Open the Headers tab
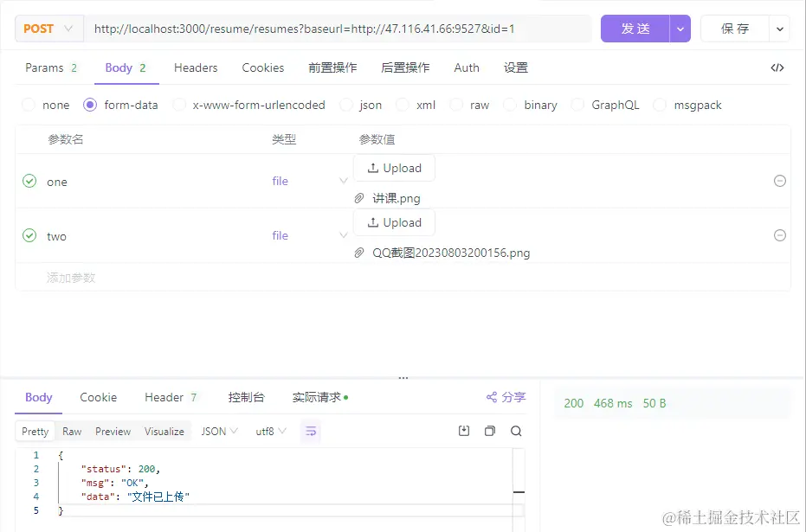Viewport: 806px width, 532px height. pyautogui.click(x=196, y=67)
